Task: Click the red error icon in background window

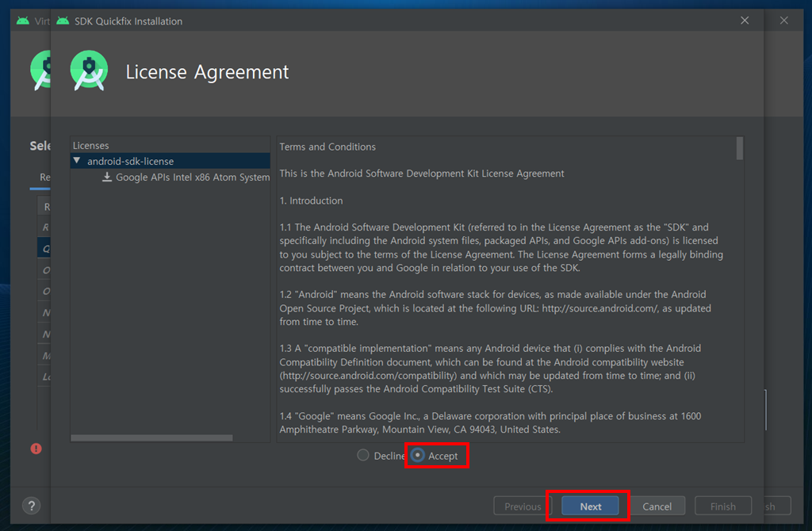Action: pos(36,449)
